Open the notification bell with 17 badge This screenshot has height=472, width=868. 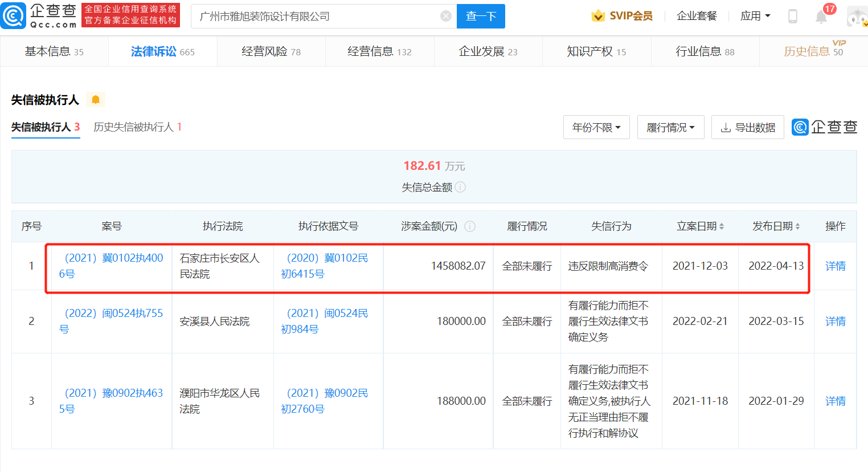click(x=821, y=16)
